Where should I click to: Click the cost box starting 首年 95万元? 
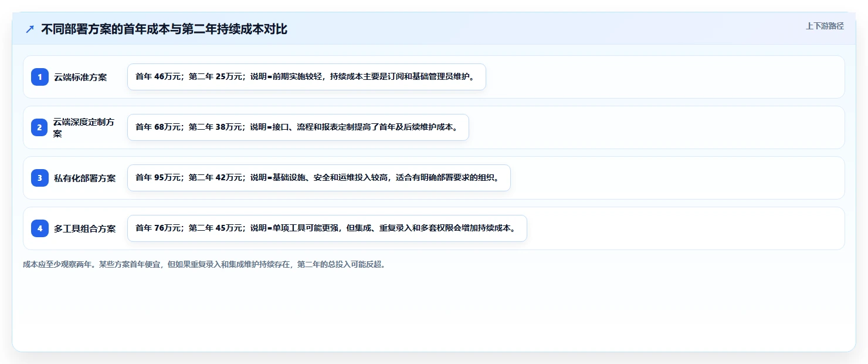(x=319, y=178)
